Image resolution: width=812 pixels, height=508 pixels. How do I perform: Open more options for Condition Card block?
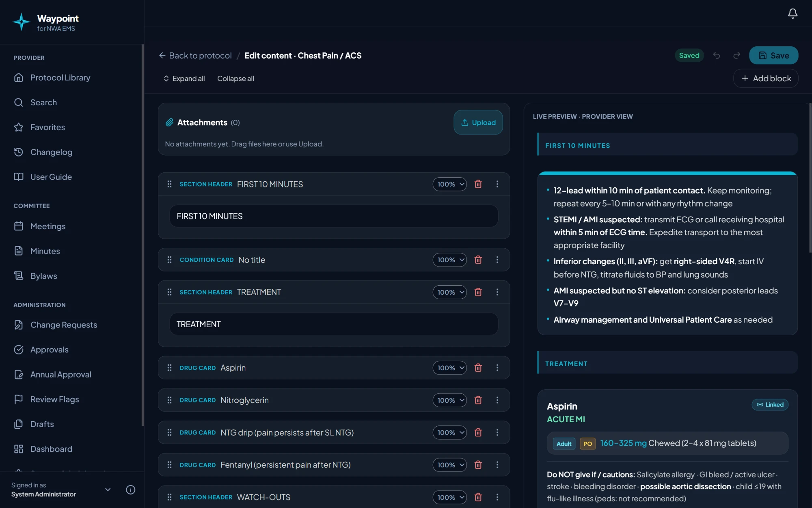[497, 260]
